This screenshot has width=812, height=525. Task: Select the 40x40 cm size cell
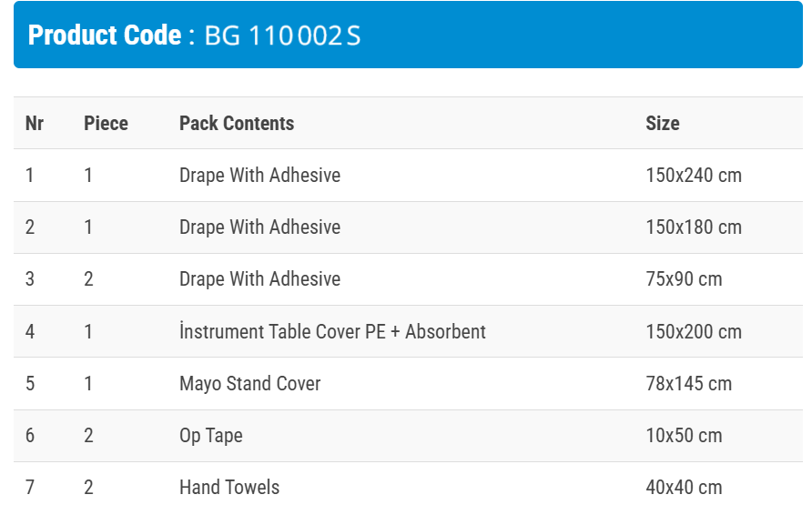[x=684, y=488]
